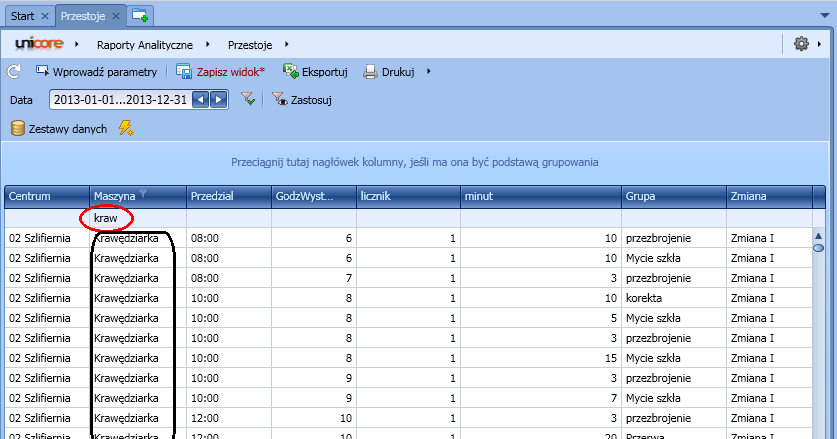Click the settings gear icon
837x439 pixels.
coord(801,44)
